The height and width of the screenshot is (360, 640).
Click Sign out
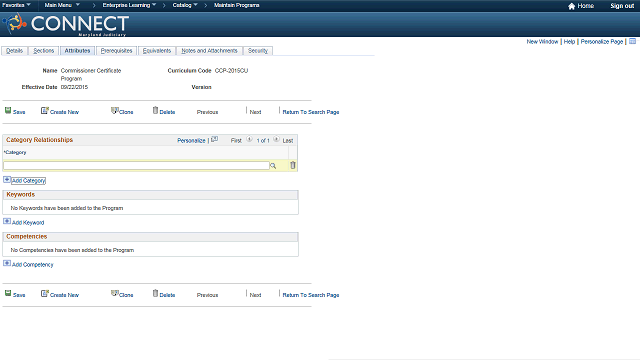tap(622, 6)
